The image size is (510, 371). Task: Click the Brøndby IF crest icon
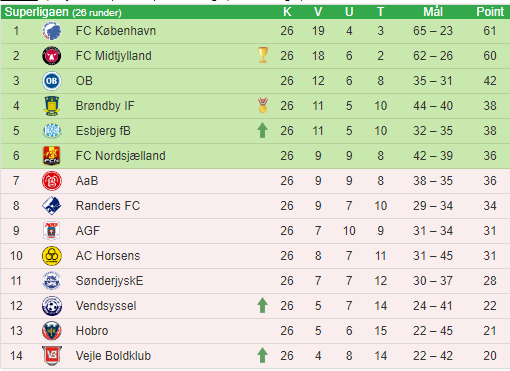(x=52, y=106)
